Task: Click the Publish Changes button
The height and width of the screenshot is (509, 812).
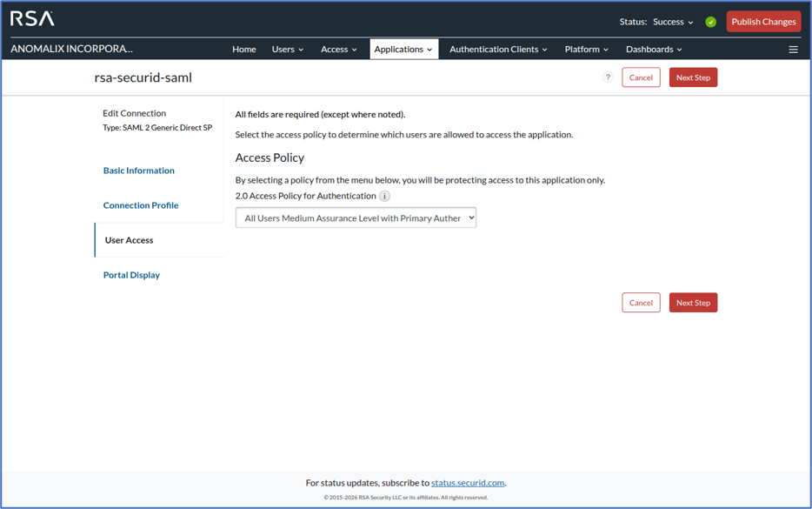Action: tap(763, 22)
